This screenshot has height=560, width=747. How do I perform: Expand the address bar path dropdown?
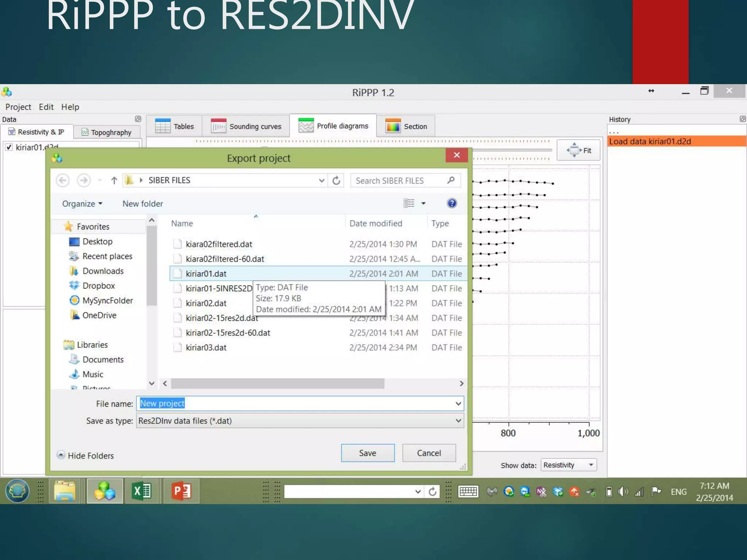pyautogui.click(x=321, y=180)
